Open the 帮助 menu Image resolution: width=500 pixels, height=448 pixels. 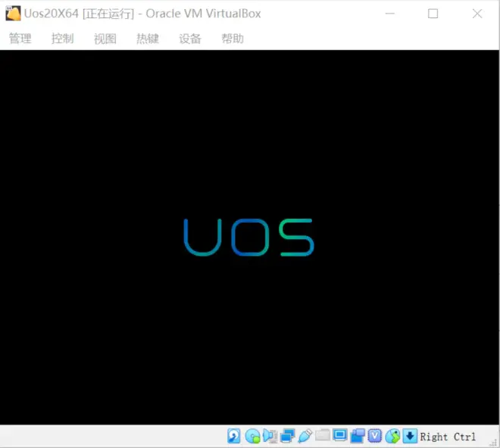[233, 39]
